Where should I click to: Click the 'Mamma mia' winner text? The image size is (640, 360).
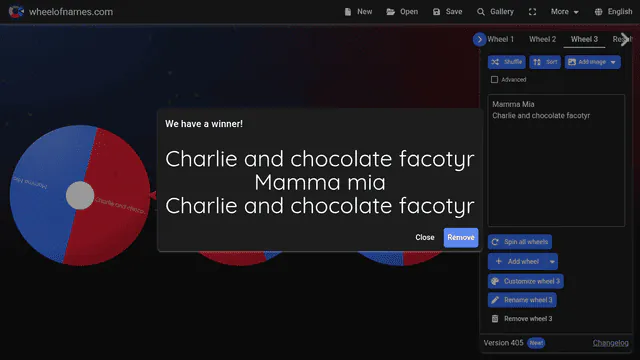(x=320, y=182)
